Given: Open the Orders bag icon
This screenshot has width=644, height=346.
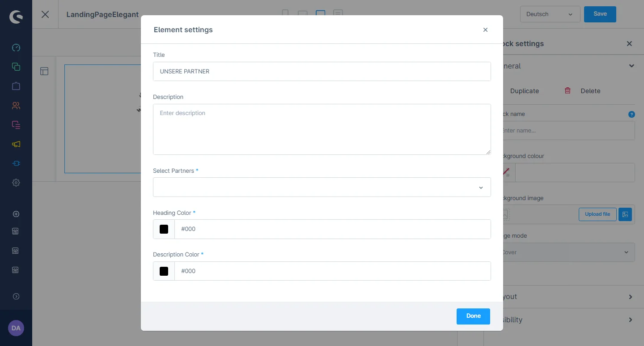Looking at the screenshot, I should click(16, 86).
